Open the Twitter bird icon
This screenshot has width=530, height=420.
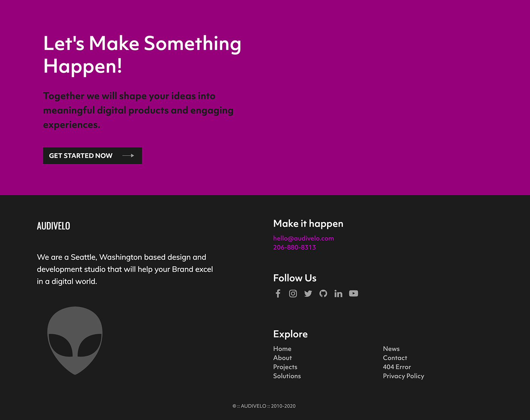[x=308, y=294]
